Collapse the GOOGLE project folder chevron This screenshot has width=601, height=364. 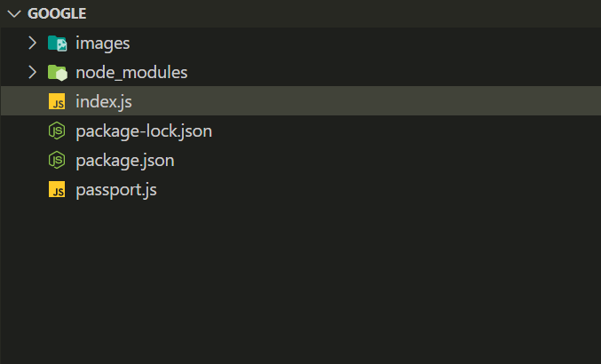point(12,14)
